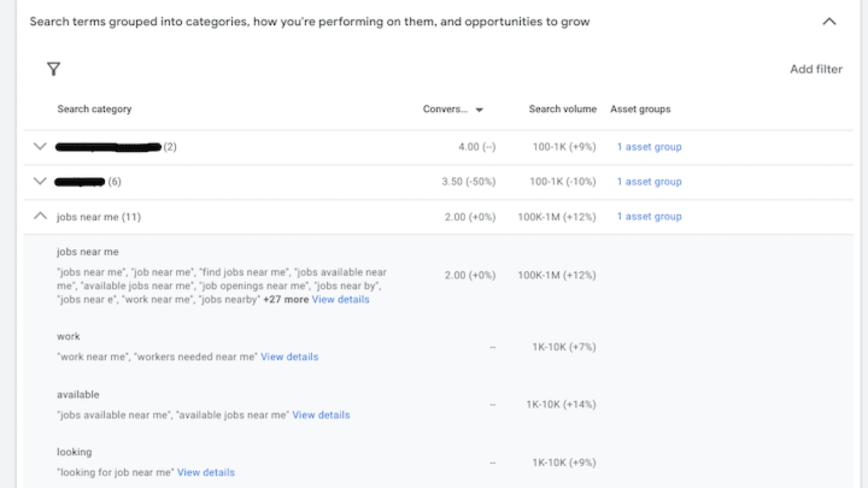Open asset group link in second row
This screenshot has height=488, width=868.
click(649, 182)
